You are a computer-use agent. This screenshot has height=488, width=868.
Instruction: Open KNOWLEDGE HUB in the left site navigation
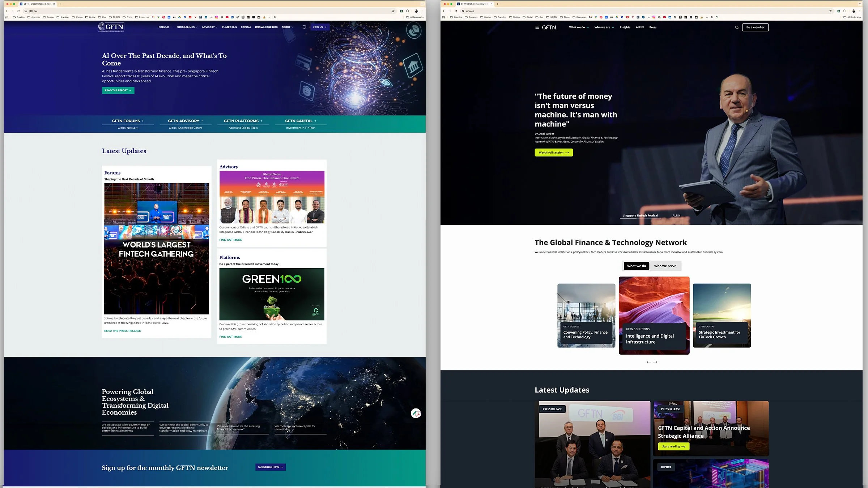click(x=266, y=27)
